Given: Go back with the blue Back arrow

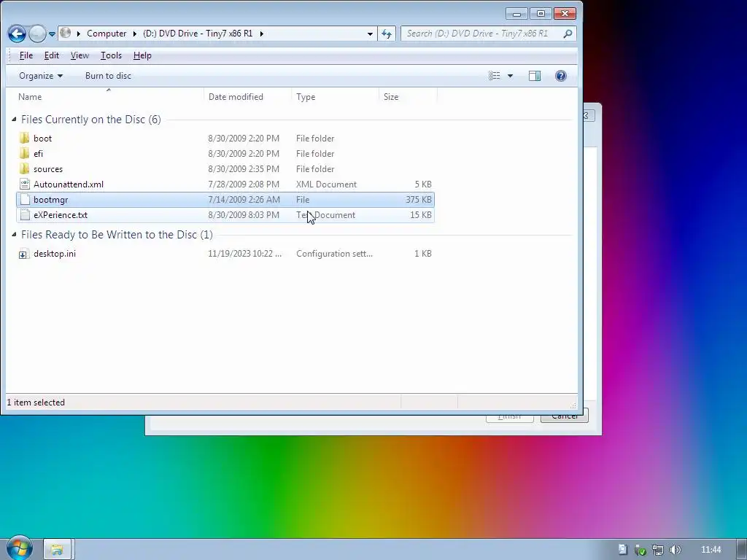Looking at the screenshot, I should click(x=18, y=34).
